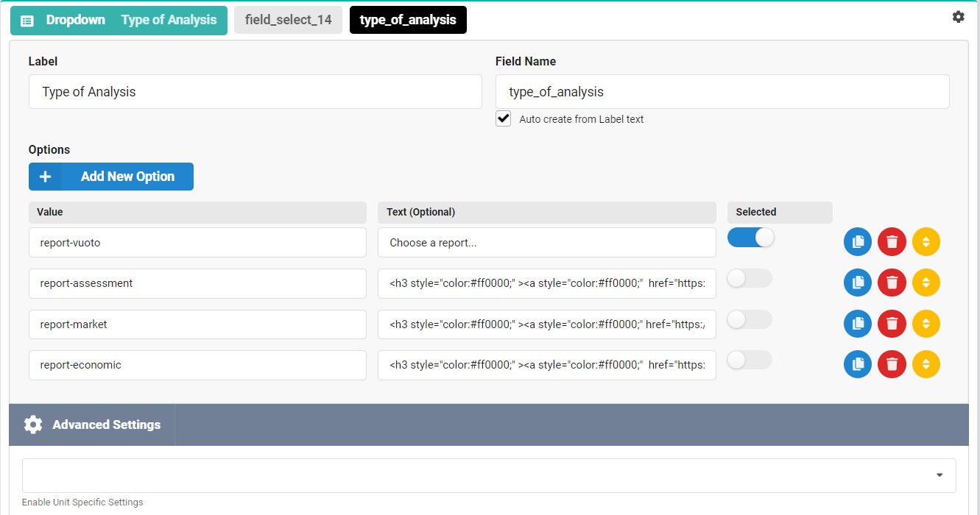
Task: Click the Dropdown Type of Analysis header
Action: (119, 20)
